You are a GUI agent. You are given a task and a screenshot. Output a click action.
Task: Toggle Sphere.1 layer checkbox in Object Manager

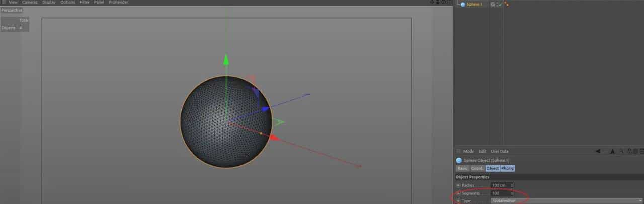493,5
